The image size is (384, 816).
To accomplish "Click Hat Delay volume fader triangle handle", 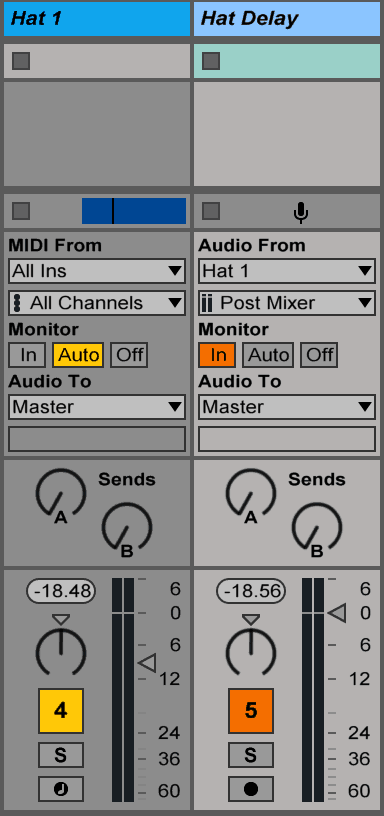I will pyautogui.click(x=337, y=614).
